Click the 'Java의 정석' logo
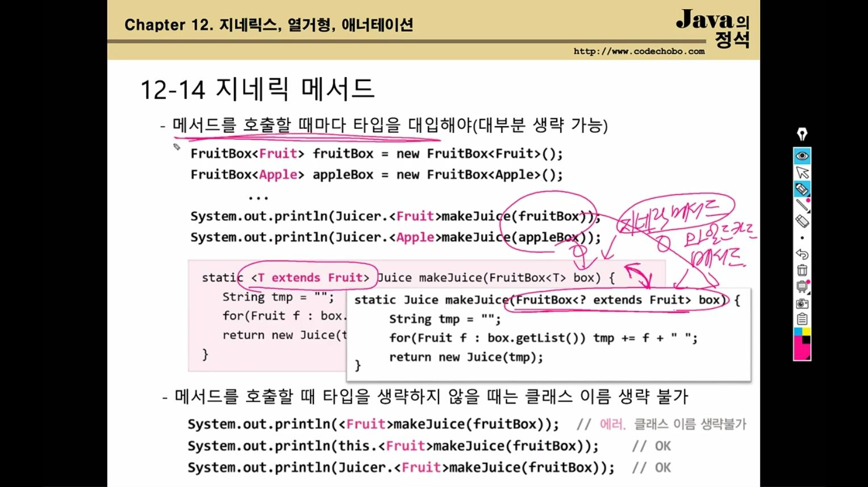This screenshot has height=487, width=868. (x=713, y=28)
